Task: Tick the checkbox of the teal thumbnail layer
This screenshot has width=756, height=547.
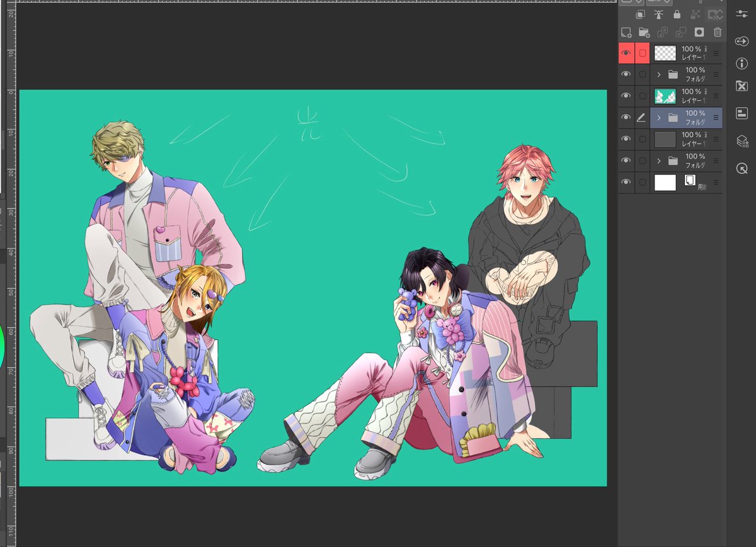Action: pyautogui.click(x=642, y=96)
